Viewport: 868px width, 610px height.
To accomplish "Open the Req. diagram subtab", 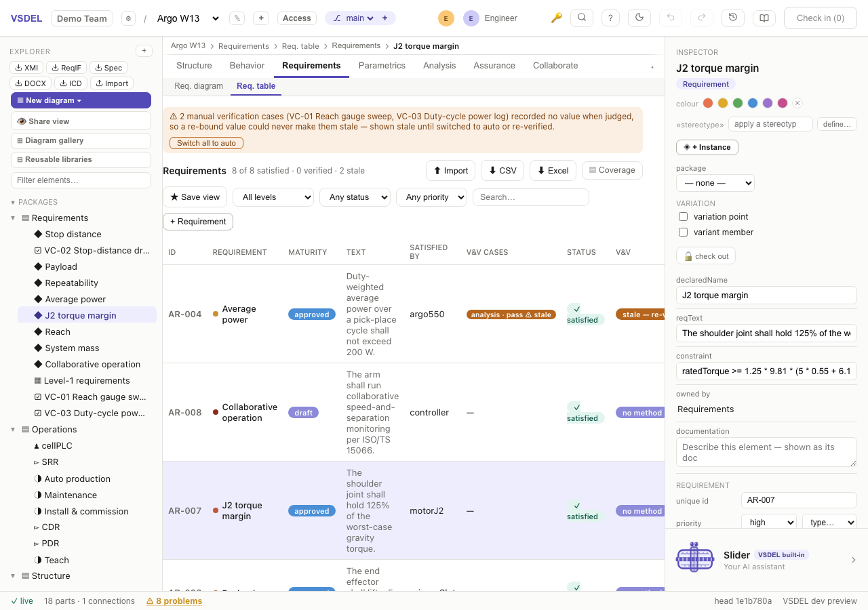I will click(199, 86).
